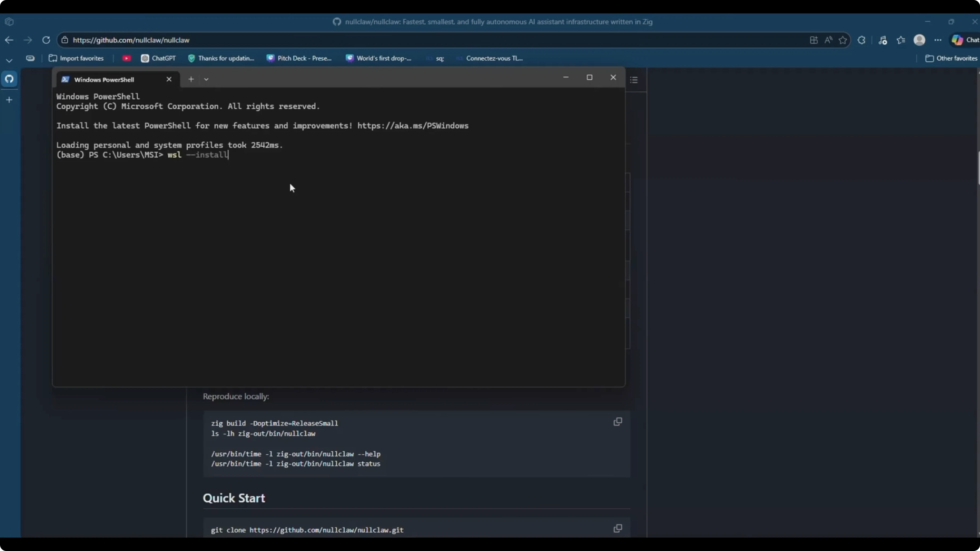The width and height of the screenshot is (980, 551).
Task: Activate the Read Aloud icon
Action: pyautogui.click(x=828, y=40)
